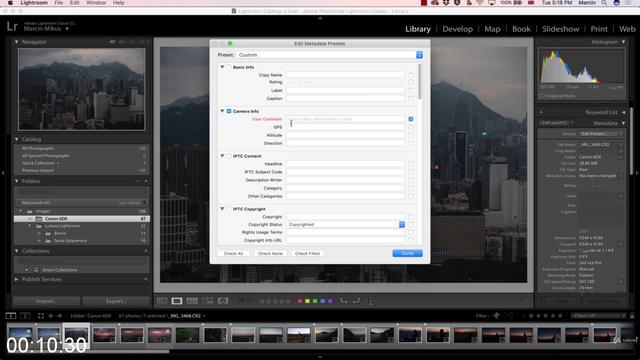Switch to Loupe view in toolbar
The image size is (640, 360).
177,301
